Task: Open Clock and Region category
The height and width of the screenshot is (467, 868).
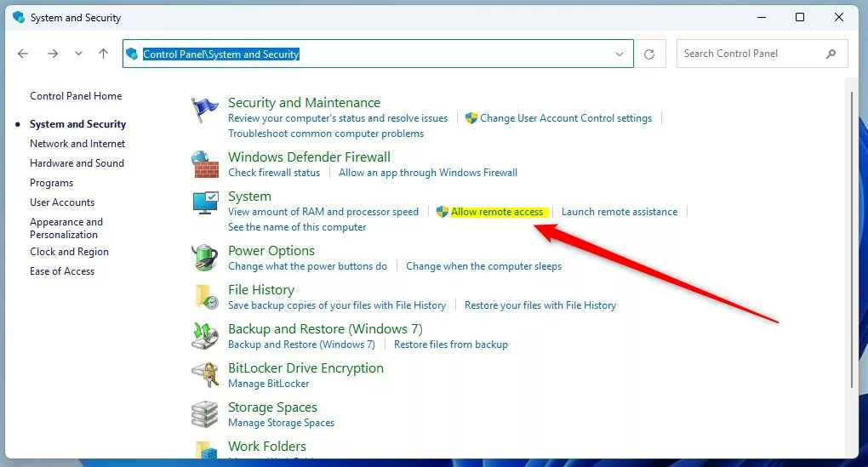Action: (69, 251)
